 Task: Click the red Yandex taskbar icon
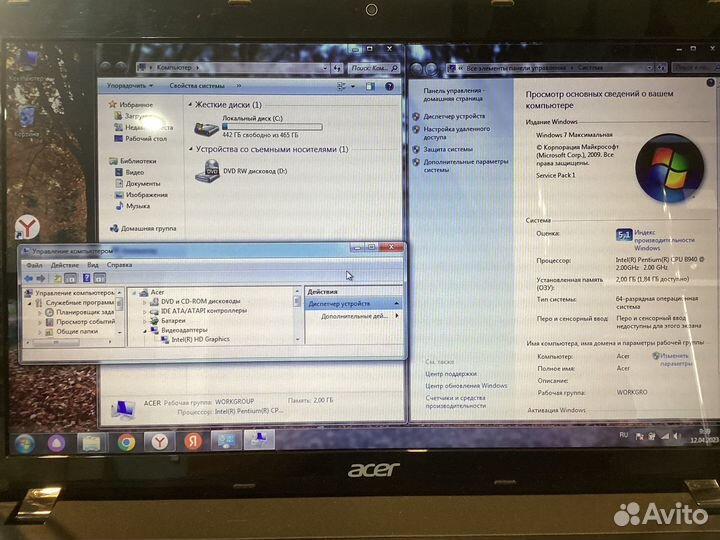[193, 441]
